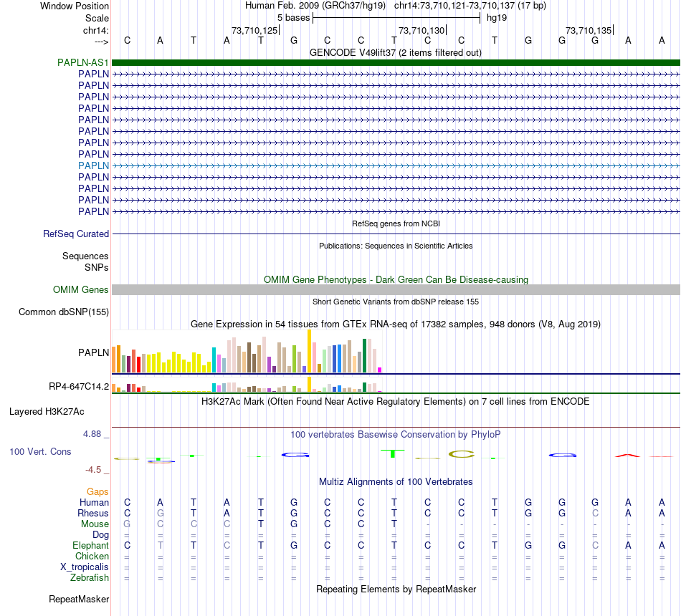Open the Common dbSNP(155) track label
Image resolution: width=681 pixels, height=616 pixels.
pyautogui.click(x=63, y=312)
